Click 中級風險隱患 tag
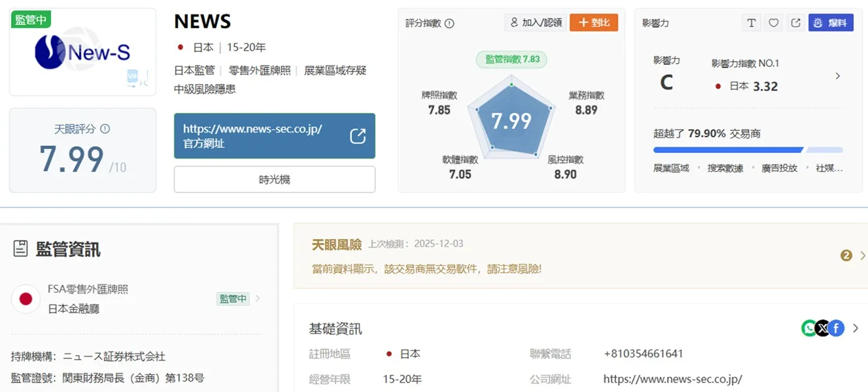868x392 pixels. (x=205, y=89)
